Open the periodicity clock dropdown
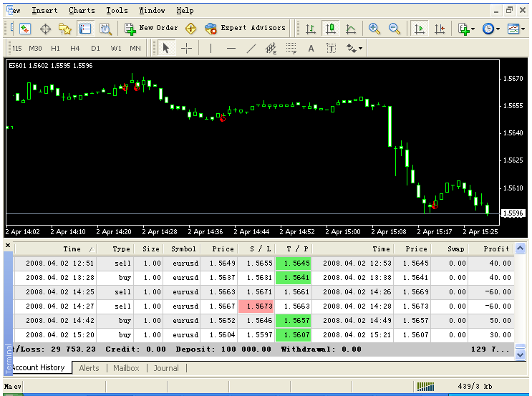 [492, 29]
